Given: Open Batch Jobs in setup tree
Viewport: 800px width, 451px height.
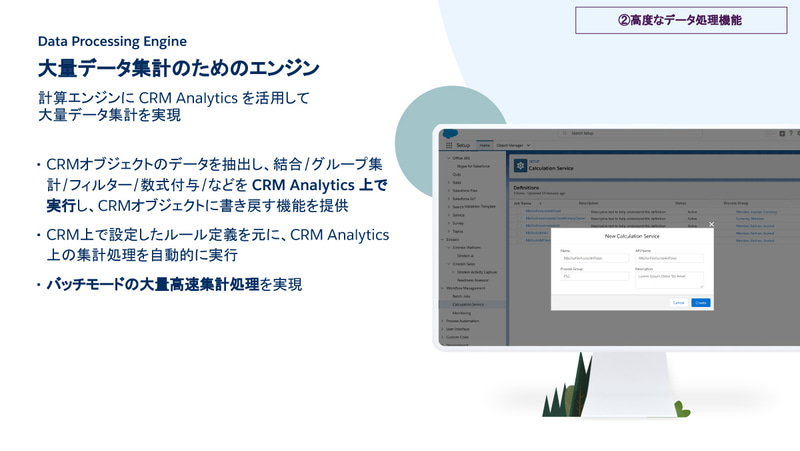Looking at the screenshot, I should tap(461, 296).
